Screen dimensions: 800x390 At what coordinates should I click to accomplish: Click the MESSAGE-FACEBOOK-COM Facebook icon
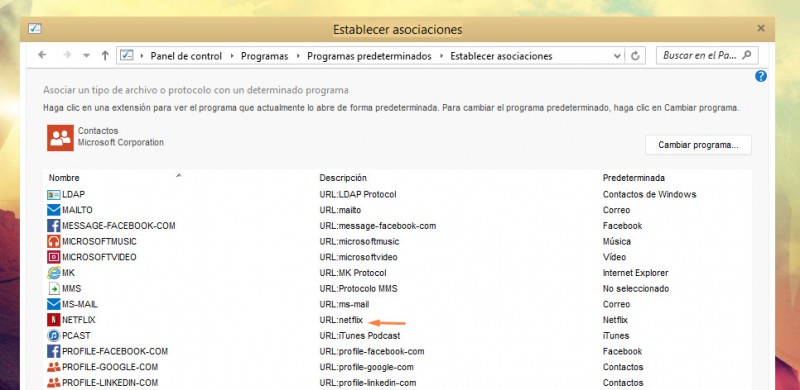point(54,226)
